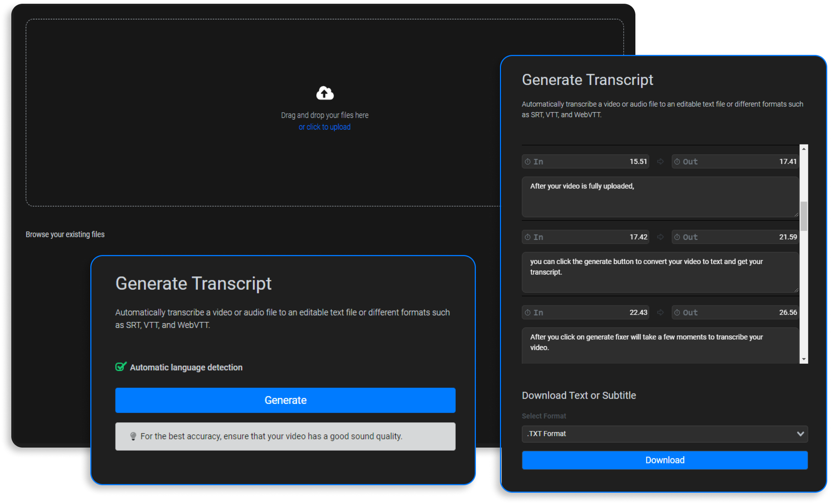Click the upload cloud icon

point(325,93)
